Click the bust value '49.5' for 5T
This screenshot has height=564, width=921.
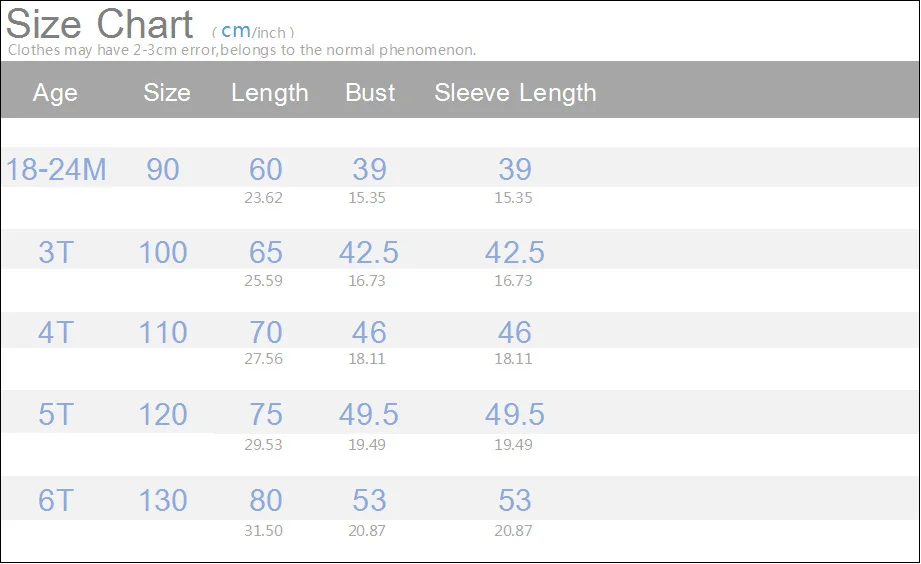[369, 415]
